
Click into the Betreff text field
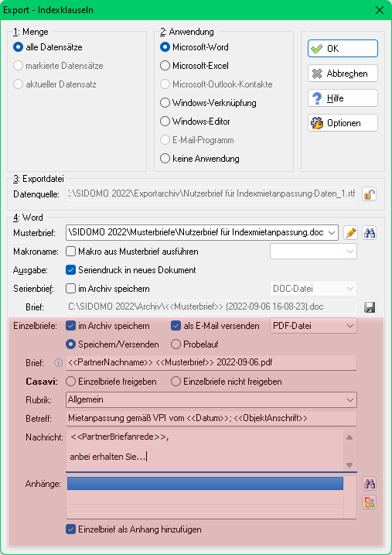pos(211,418)
